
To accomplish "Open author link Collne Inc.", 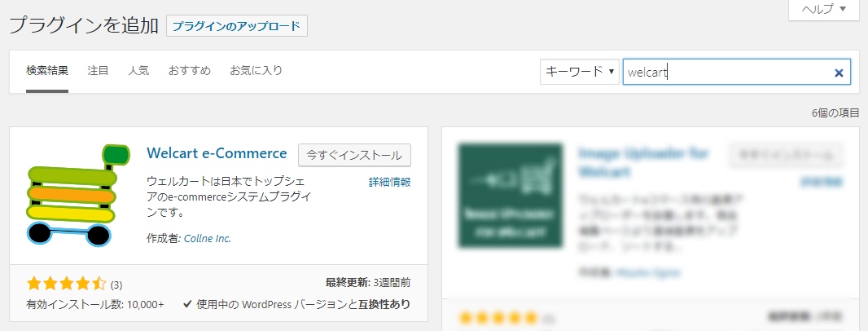I will coord(208,239).
